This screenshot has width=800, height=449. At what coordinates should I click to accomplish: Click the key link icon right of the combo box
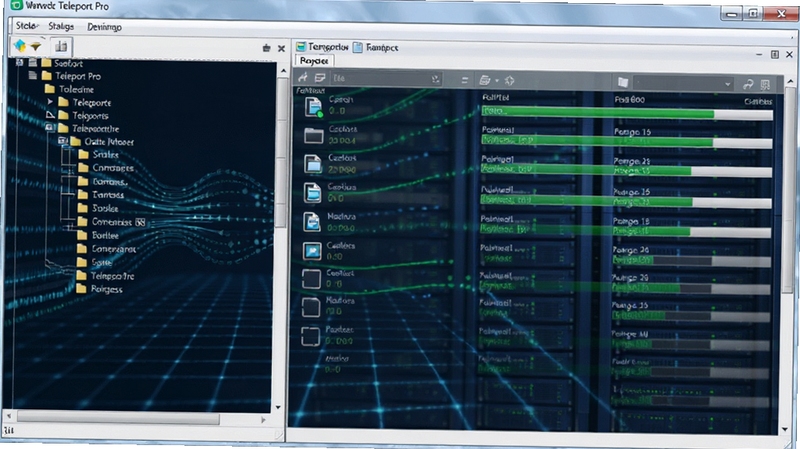click(x=748, y=84)
